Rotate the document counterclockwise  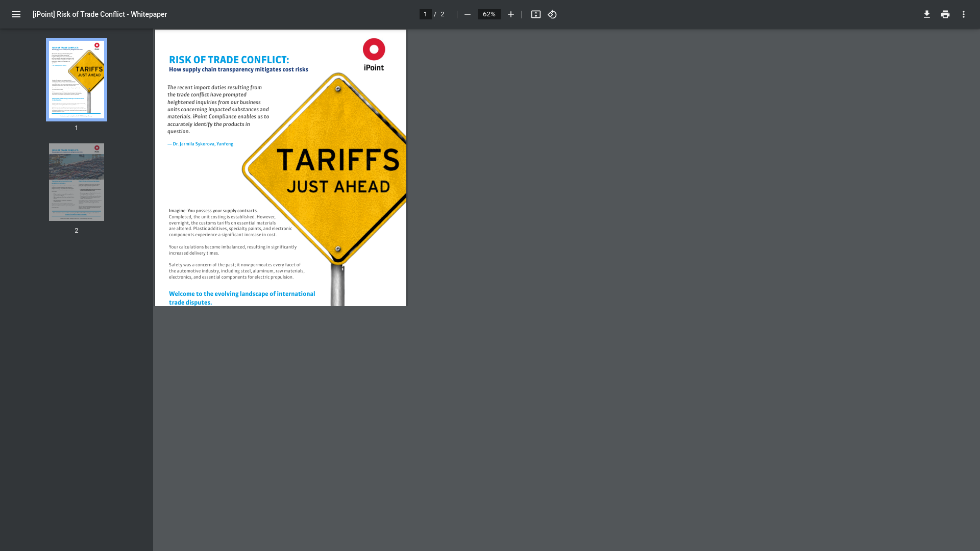[552, 14]
